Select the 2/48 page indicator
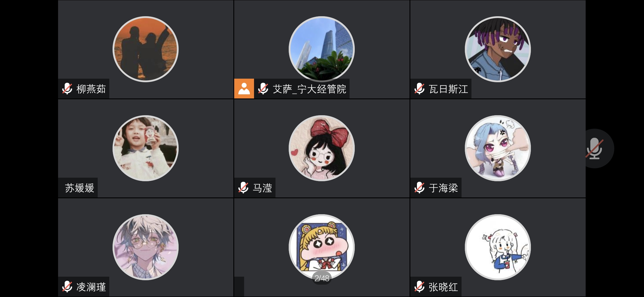The height and width of the screenshot is (297, 644). point(322,278)
